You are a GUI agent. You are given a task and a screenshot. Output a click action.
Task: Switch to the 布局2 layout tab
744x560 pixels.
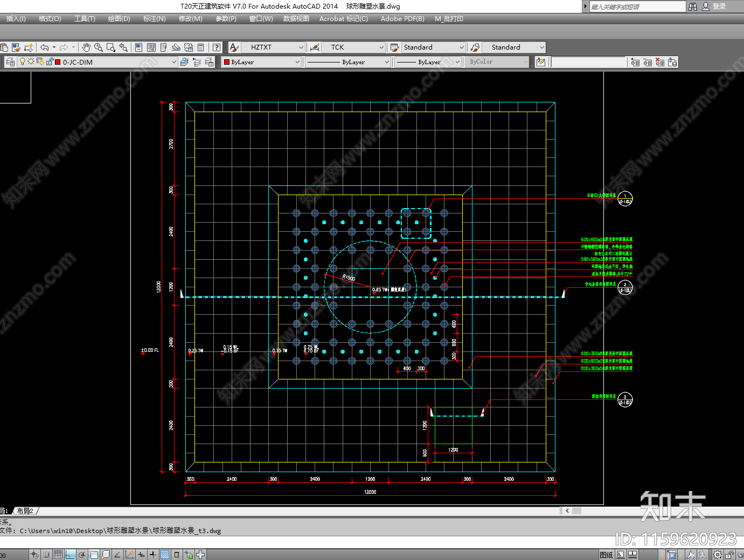(x=25, y=511)
